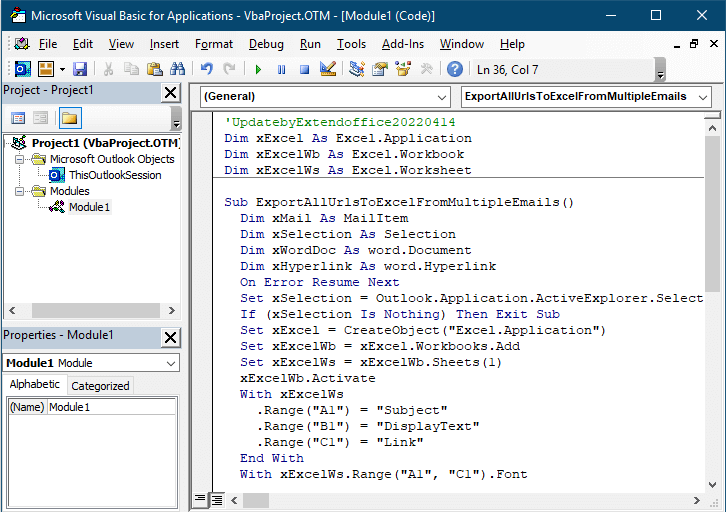
Task: Click the Run Sub green play icon
Action: point(258,69)
